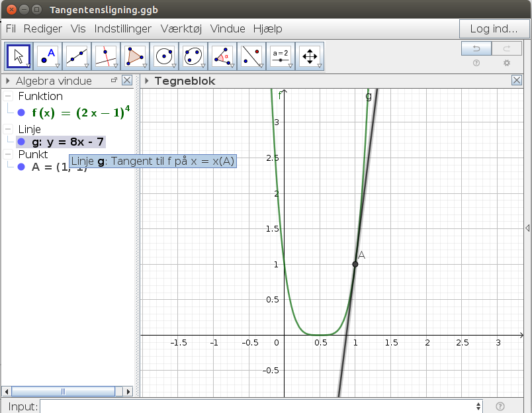Toggle visibility of line g

coord(21,142)
